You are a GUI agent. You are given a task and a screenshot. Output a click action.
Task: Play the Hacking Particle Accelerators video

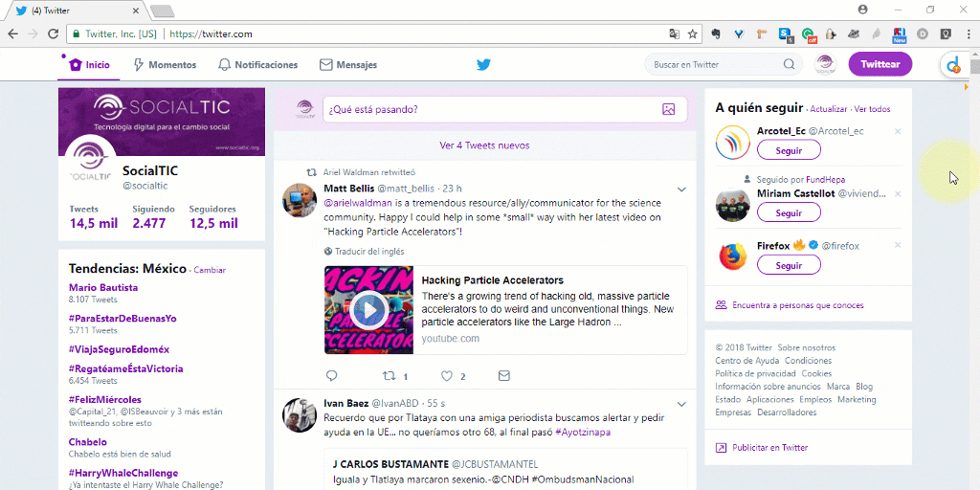368,310
